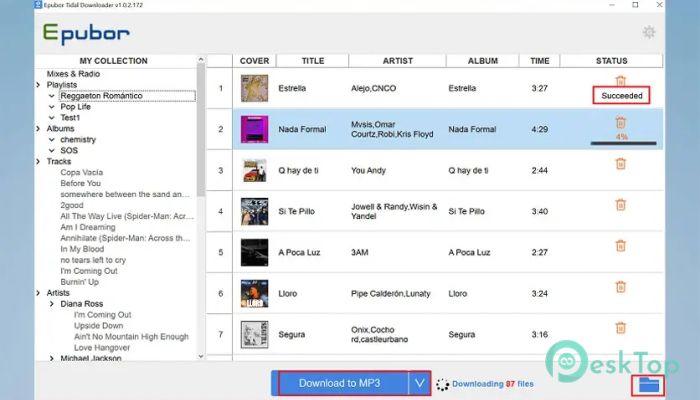Select Love Hangover track
This screenshot has height=400, width=700.
pos(102,347)
